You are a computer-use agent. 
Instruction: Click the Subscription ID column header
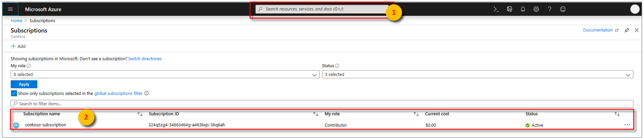click(x=164, y=114)
